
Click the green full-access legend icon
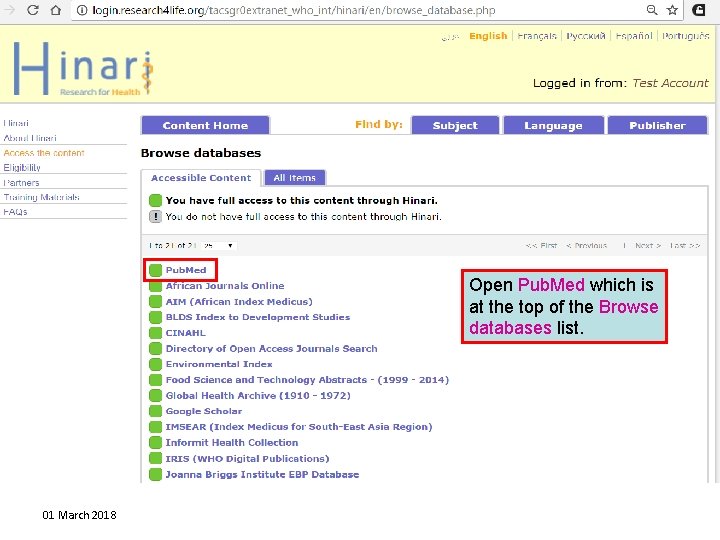[x=156, y=200]
